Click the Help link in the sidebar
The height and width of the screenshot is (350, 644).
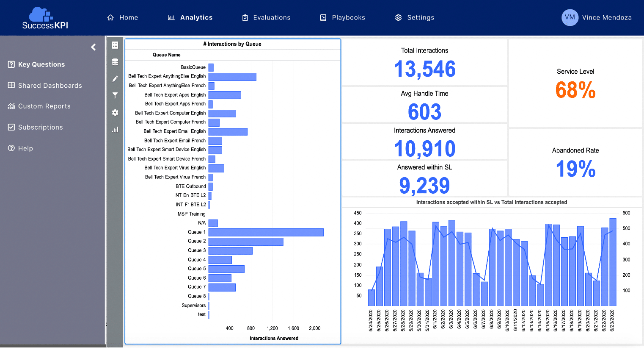pos(21,148)
